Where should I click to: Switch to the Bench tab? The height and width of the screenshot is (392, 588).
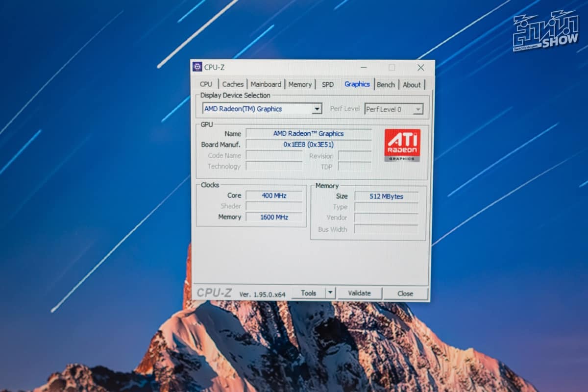(x=386, y=84)
